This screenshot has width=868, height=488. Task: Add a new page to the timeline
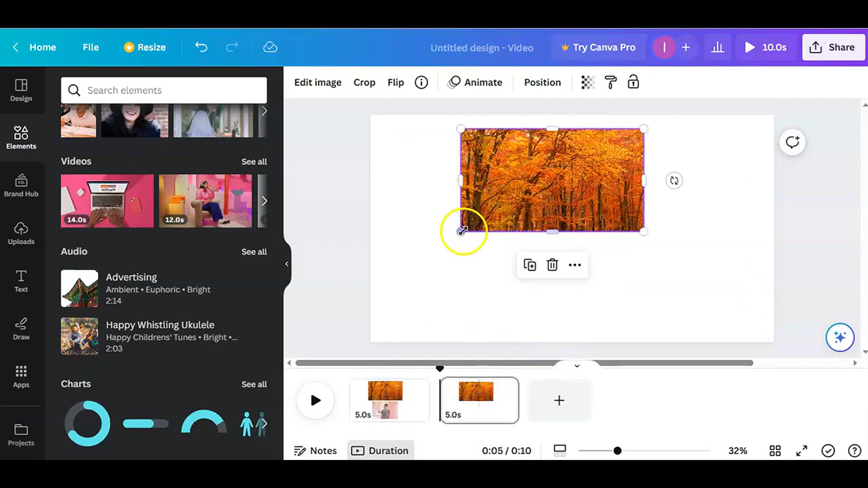pyautogui.click(x=559, y=400)
